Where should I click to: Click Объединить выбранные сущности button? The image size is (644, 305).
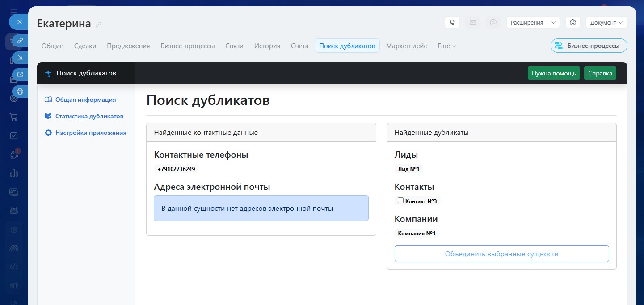(x=501, y=254)
